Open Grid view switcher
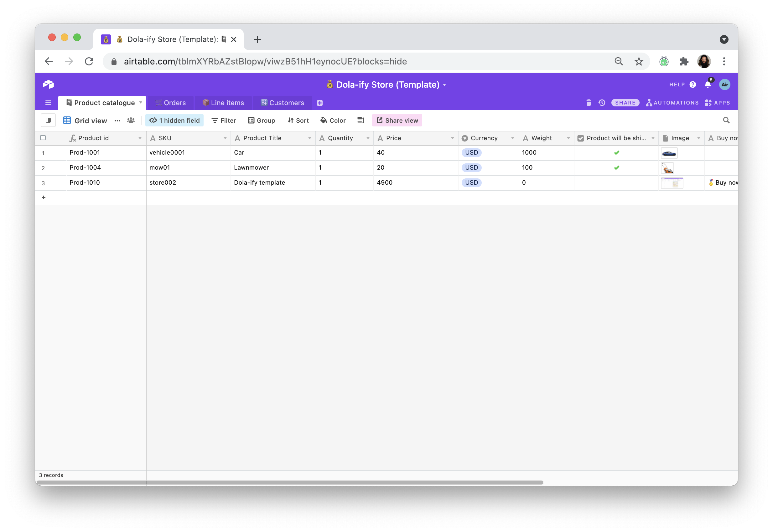This screenshot has height=532, width=773. pyautogui.click(x=85, y=121)
